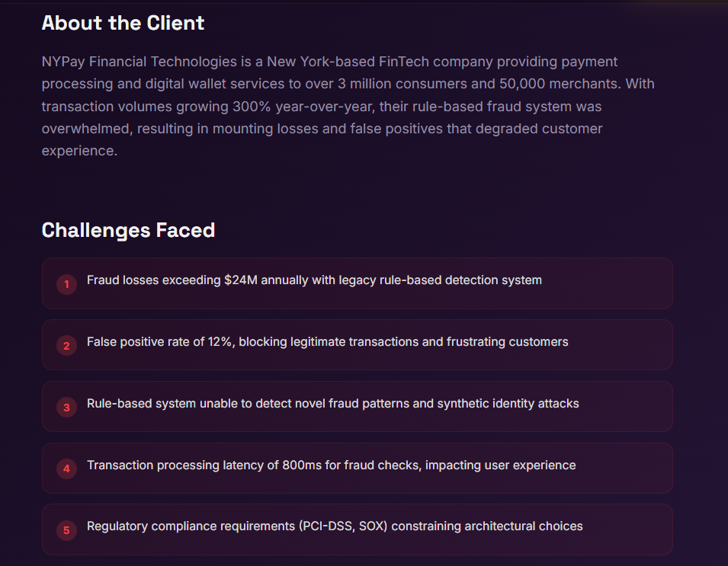Viewport: 728px width, 566px height.
Task: Click the transaction processing latency challenge text
Action: click(x=331, y=465)
